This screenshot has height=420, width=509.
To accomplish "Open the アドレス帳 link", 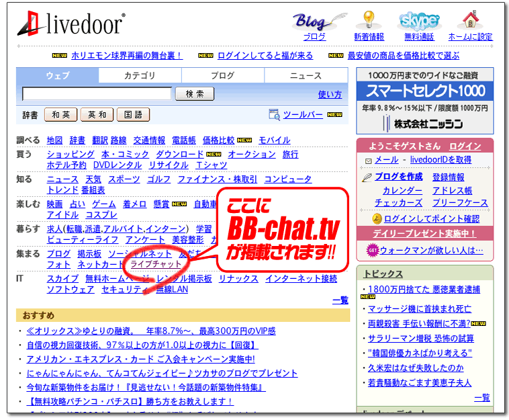I will pos(452,190).
